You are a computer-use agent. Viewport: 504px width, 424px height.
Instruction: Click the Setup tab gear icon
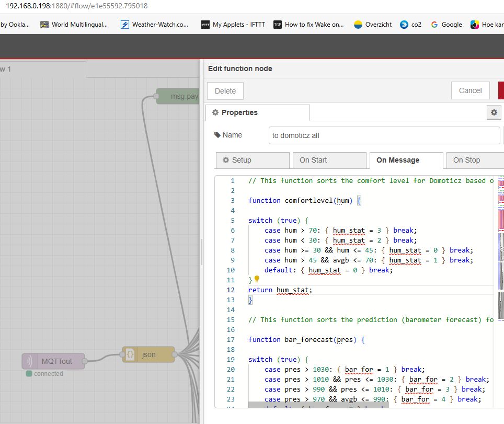point(226,160)
